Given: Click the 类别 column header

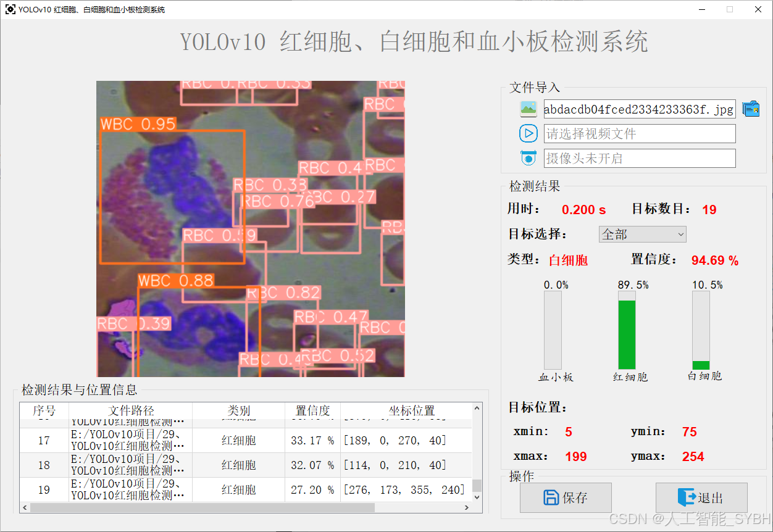Looking at the screenshot, I should [x=239, y=410].
